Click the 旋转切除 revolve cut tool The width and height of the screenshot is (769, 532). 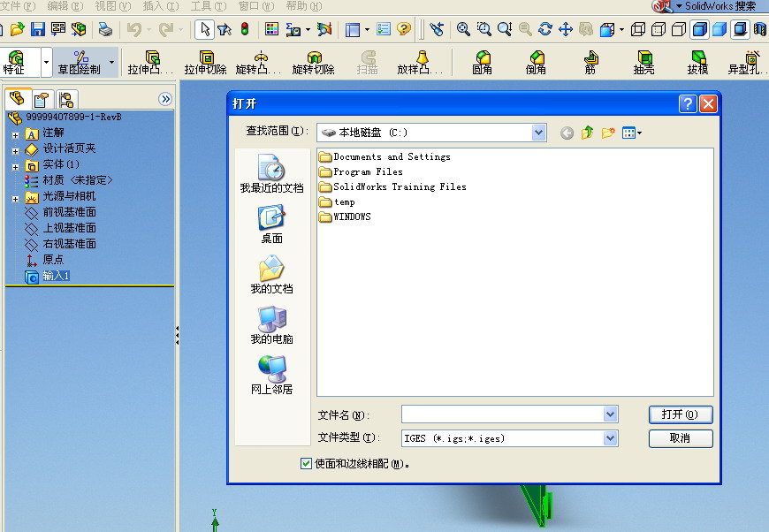click(x=314, y=63)
